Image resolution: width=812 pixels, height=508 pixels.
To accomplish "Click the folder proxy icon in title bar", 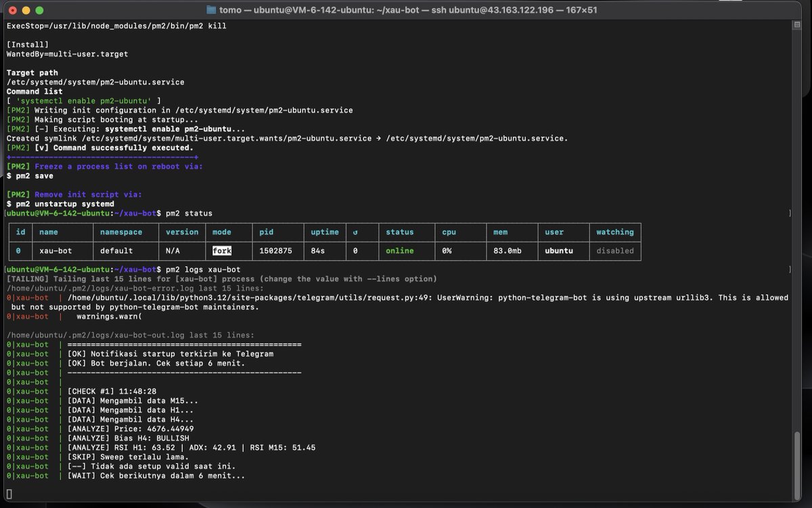I will (211, 10).
